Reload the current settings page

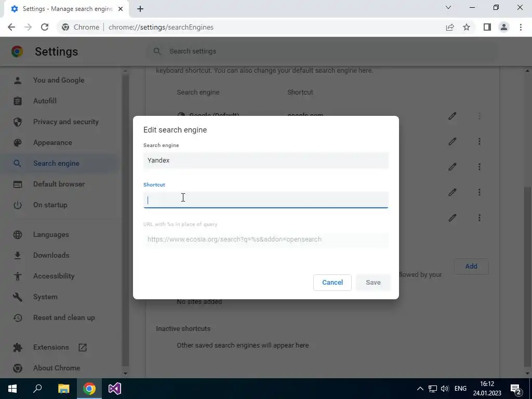point(45,27)
